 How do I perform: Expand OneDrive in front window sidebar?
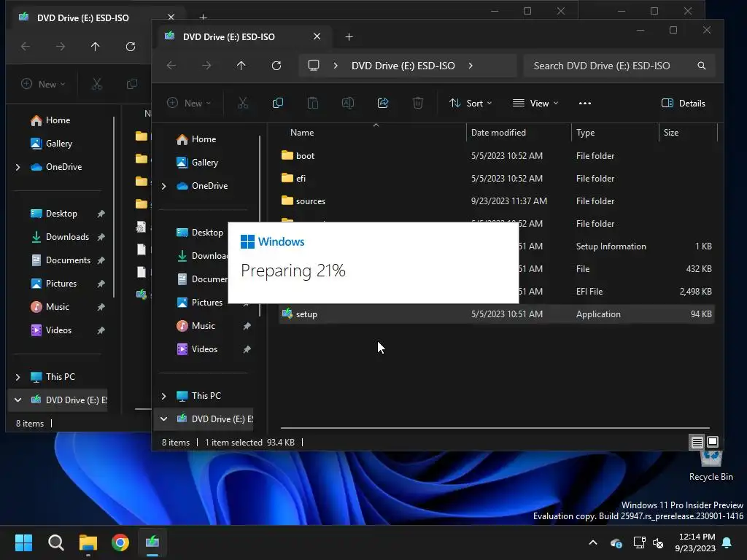pyautogui.click(x=164, y=186)
